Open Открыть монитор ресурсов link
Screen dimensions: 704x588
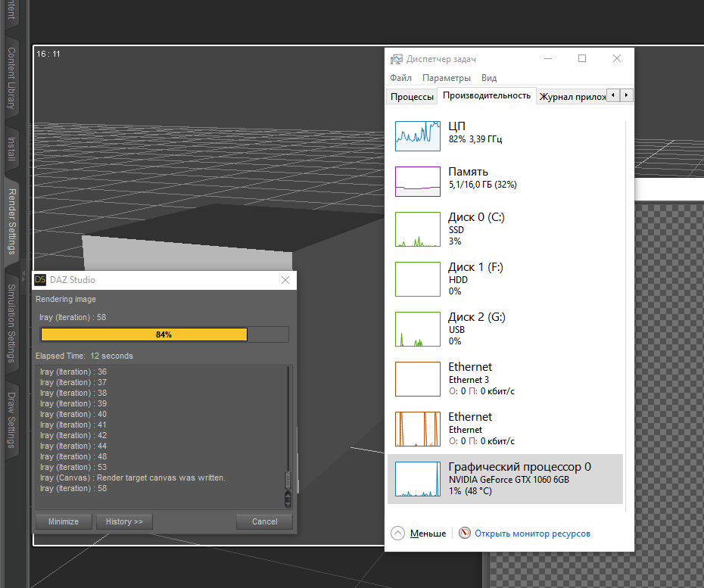pos(532,534)
